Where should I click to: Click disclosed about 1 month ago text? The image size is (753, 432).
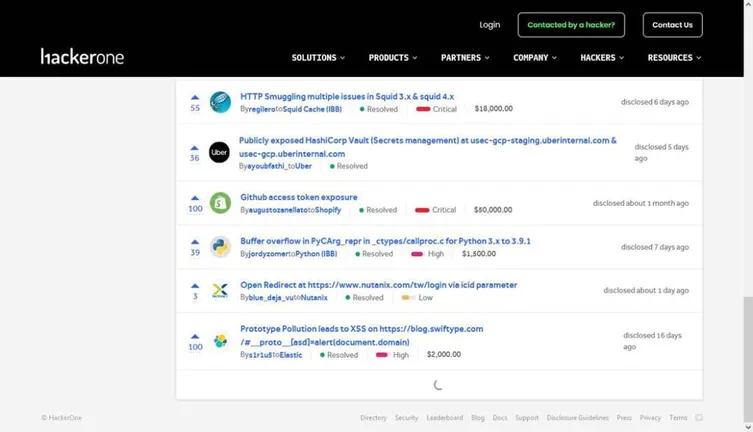coord(641,203)
